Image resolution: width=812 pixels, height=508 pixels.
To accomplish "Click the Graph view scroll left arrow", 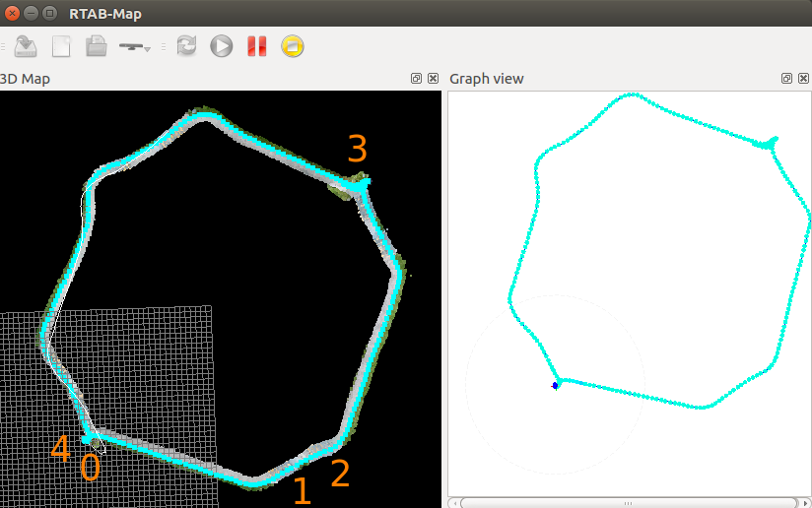I will 454,503.
